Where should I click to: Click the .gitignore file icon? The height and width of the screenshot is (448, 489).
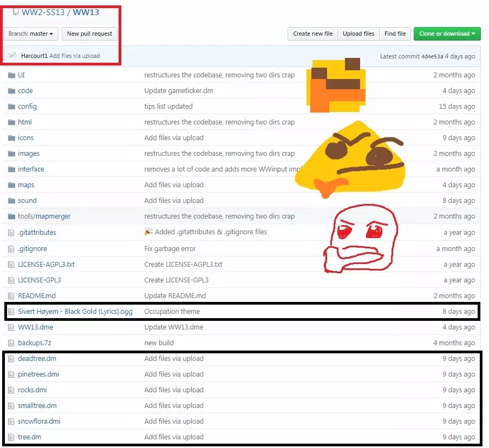tap(11, 249)
